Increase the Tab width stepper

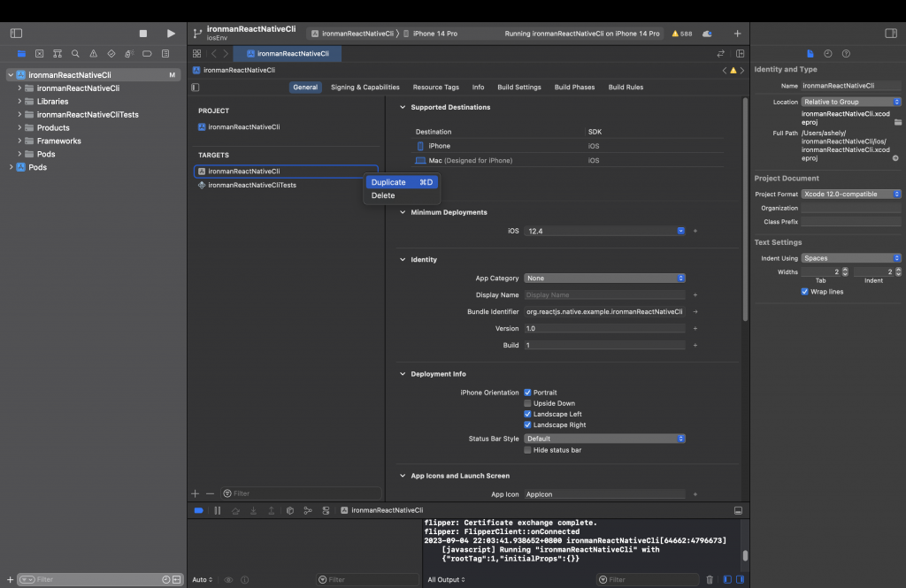click(845, 270)
